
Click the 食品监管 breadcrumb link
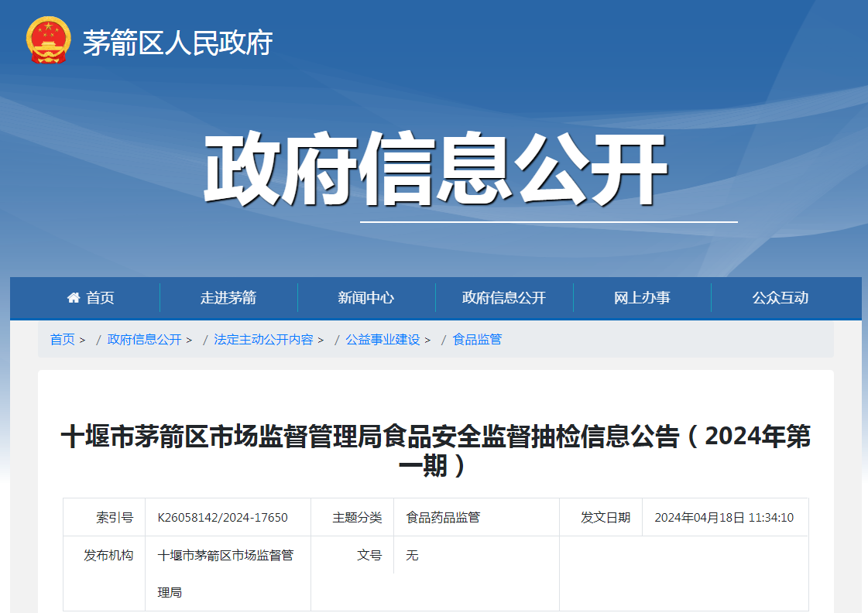[x=477, y=339]
